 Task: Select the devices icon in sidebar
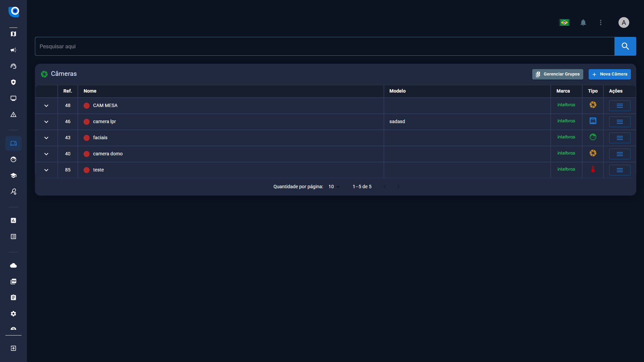13,143
